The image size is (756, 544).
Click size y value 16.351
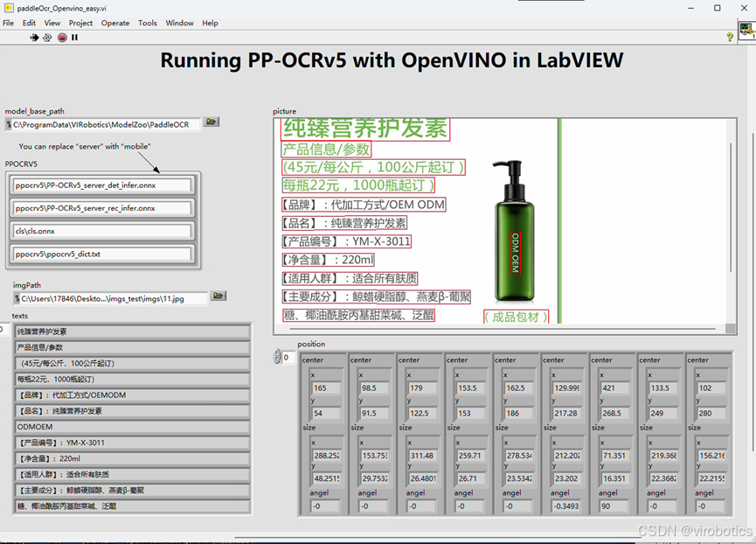(x=614, y=478)
